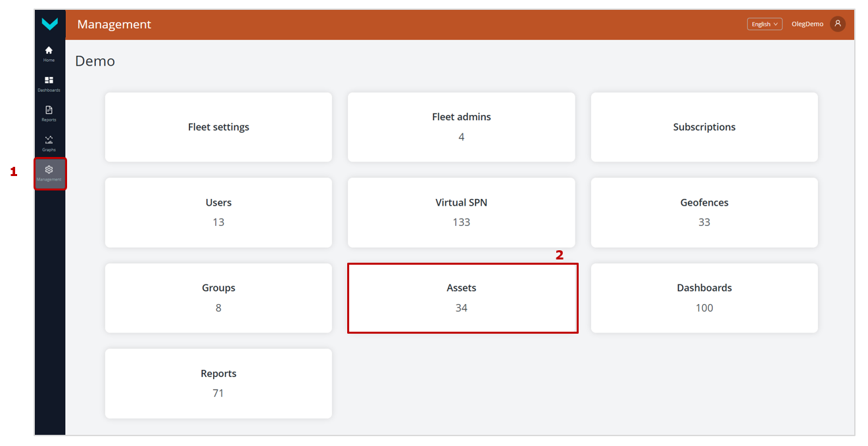868x446 pixels.
Task: Open the English language dropdown
Action: tap(764, 24)
